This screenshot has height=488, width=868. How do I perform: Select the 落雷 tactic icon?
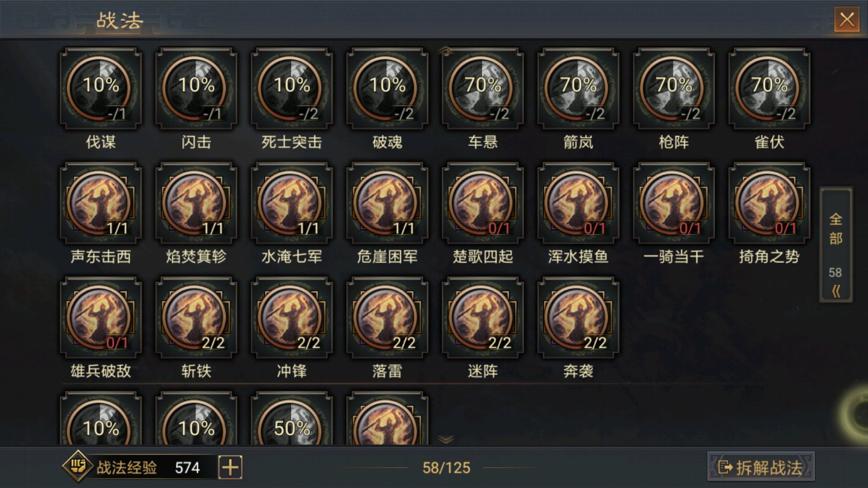pos(387,317)
